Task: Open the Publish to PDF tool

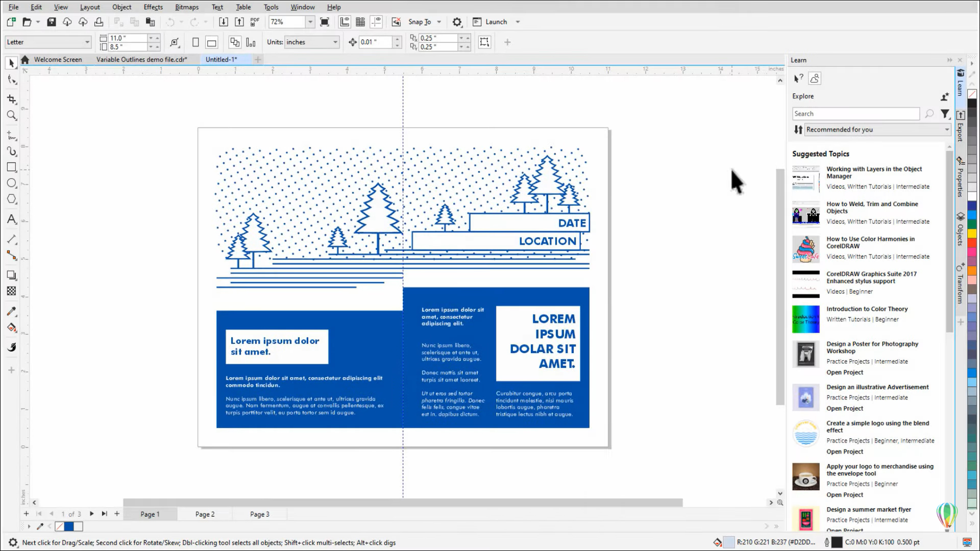Action: click(x=254, y=21)
